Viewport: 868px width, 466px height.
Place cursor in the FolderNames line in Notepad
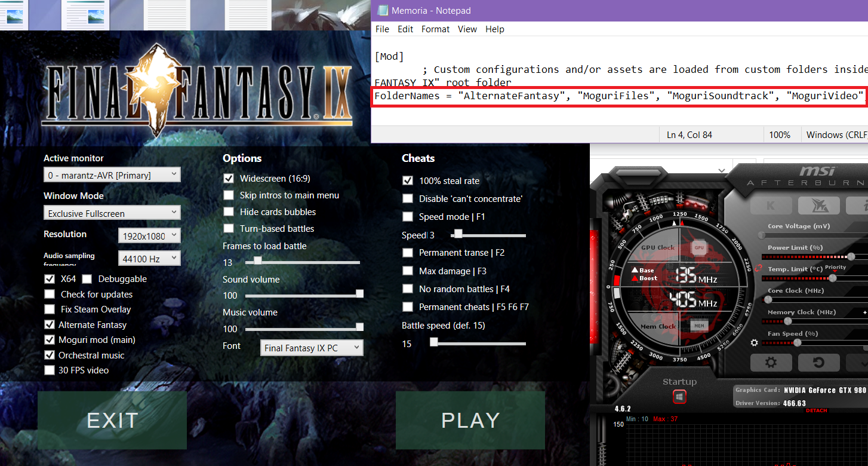619,96
